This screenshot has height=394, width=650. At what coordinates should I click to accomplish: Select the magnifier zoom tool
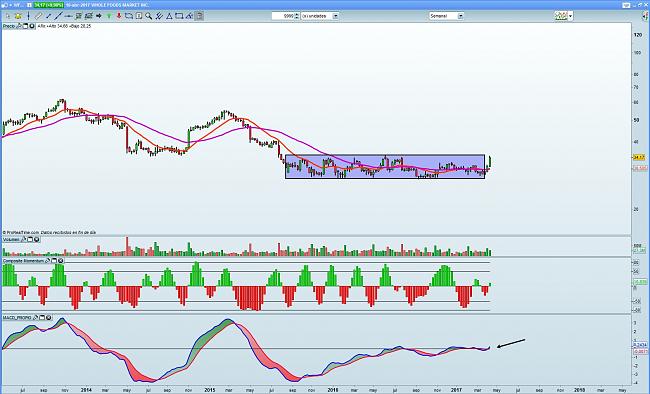click(x=148, y=16)
